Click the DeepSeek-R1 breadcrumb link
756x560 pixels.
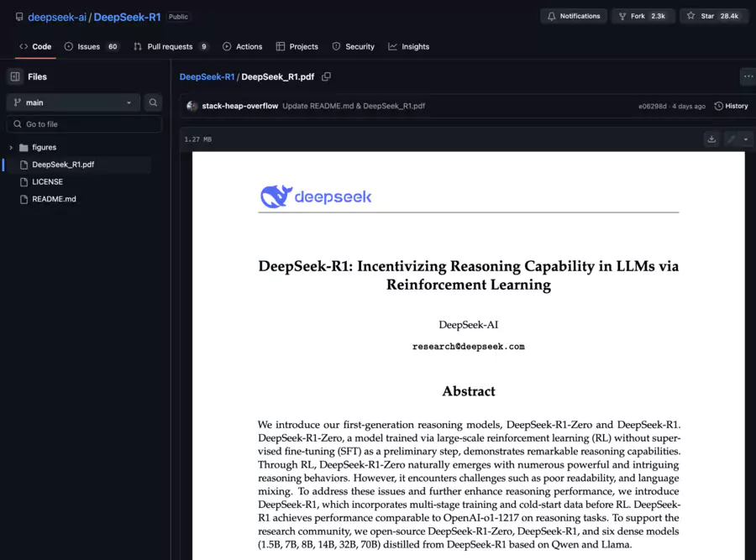pos(207,76)
